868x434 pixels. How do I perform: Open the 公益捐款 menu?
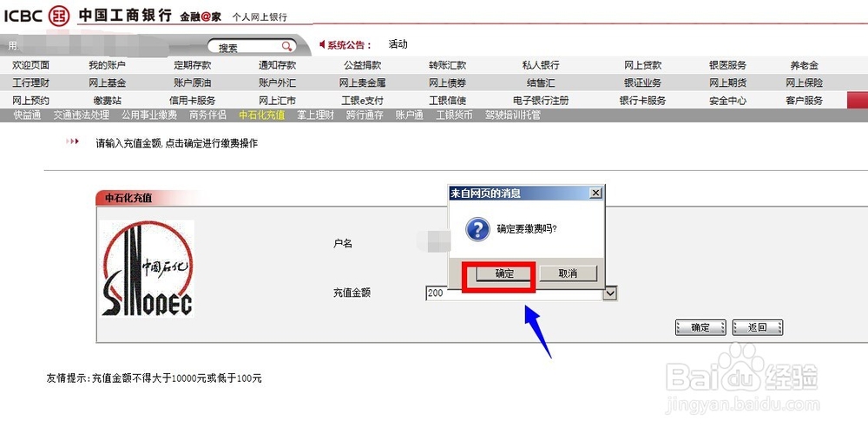362,65
